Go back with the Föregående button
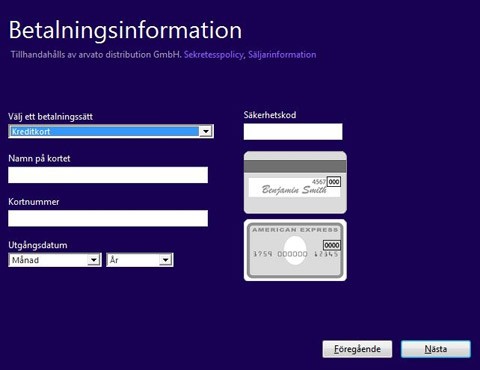480x370 pixels. point(357,349)
